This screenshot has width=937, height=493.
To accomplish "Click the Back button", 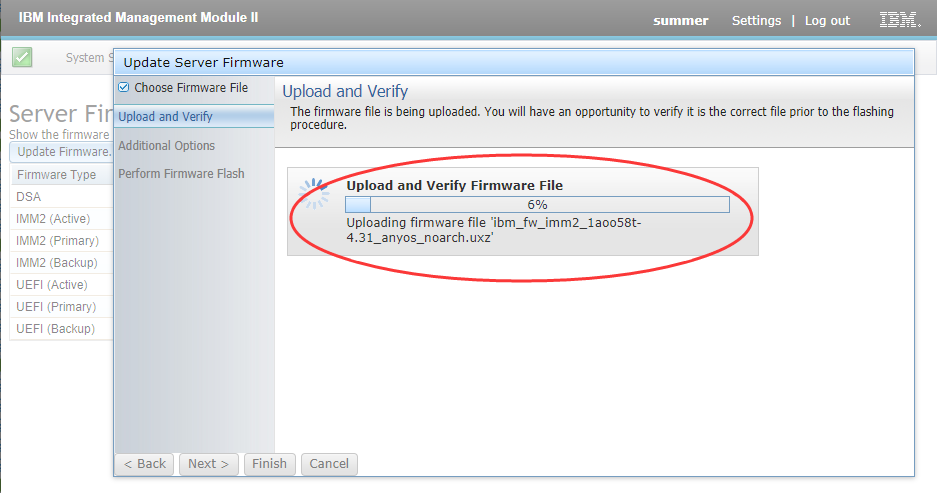I will pyautogui.click(x=145, y=464).
